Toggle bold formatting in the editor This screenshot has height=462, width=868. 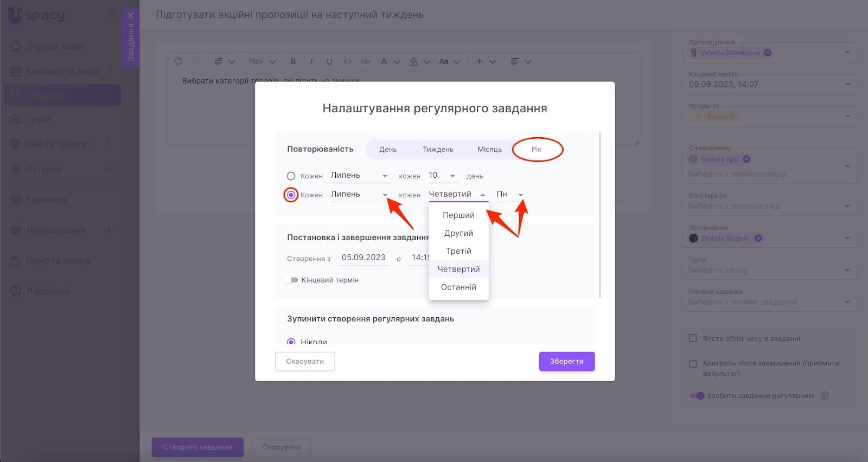click(x=293, y=61)
